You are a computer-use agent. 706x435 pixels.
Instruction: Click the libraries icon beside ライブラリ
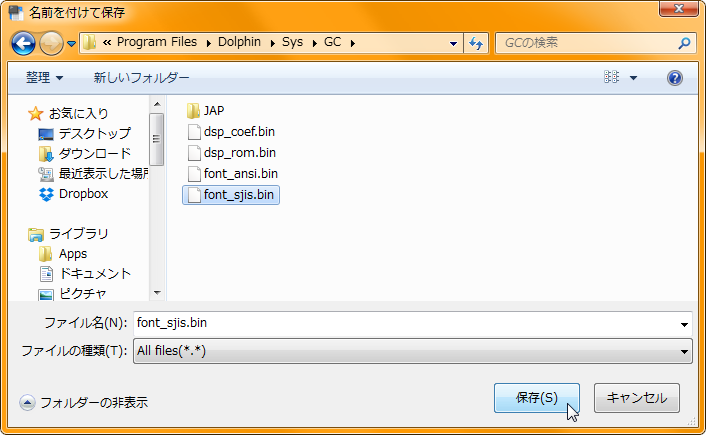pyautogui.click(x=36, y=235)
